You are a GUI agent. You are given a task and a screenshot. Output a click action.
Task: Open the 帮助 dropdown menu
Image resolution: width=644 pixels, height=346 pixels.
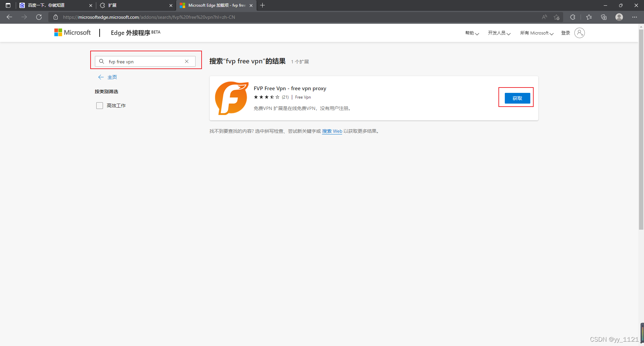(471, 33)
